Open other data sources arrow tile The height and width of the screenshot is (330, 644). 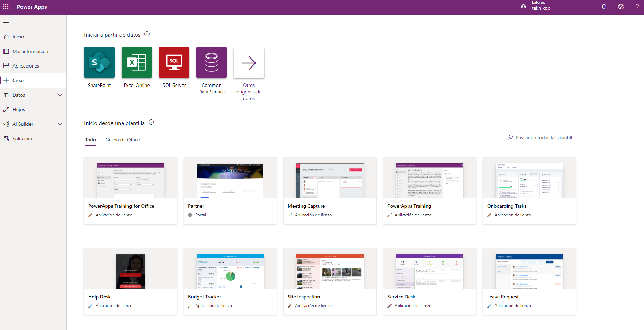click(x=249, y=62)
